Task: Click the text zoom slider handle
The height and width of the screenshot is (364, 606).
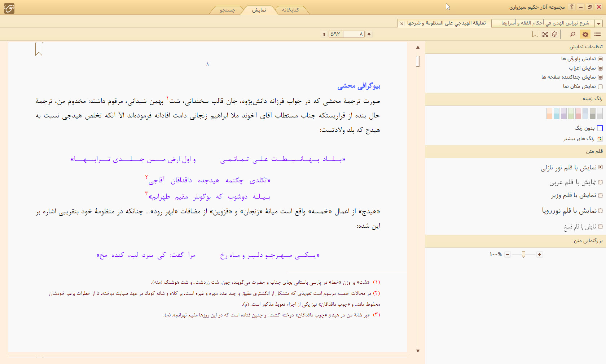Action: pos(523,254)
